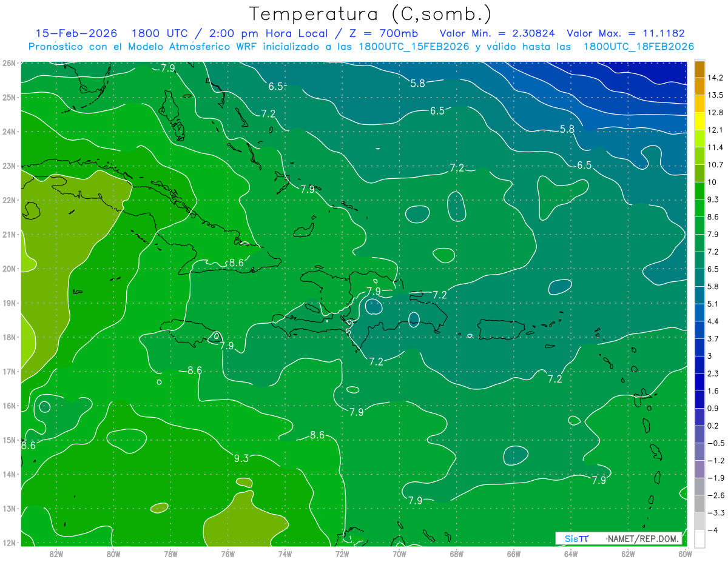
Task: Pick the purple swatch between -1.2 and -1.9
Action: (x=699, y=469)
